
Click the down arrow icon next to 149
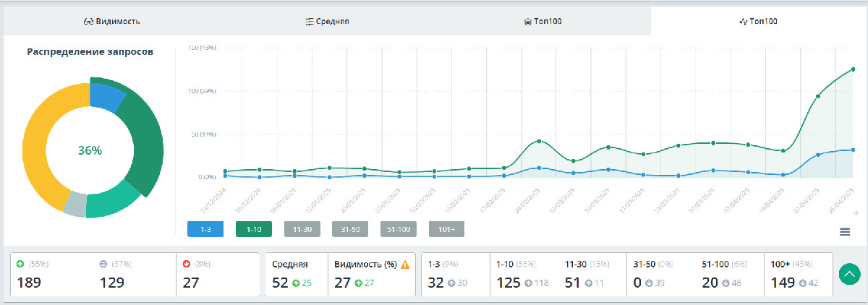(x=802, y=283)
